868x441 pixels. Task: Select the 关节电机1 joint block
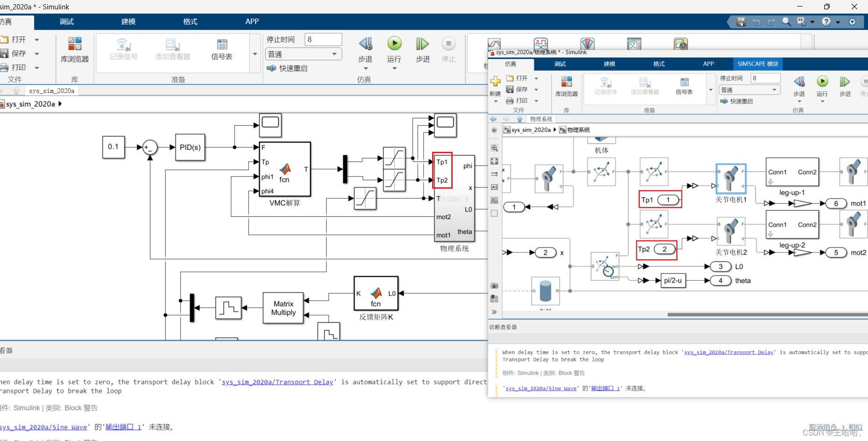(731, 178)
